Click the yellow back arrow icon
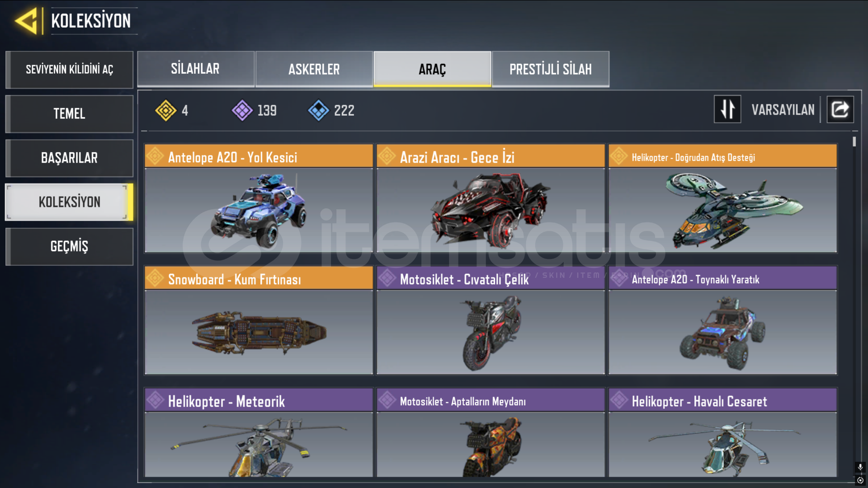 pyautogui.click(x=26, y=21)
